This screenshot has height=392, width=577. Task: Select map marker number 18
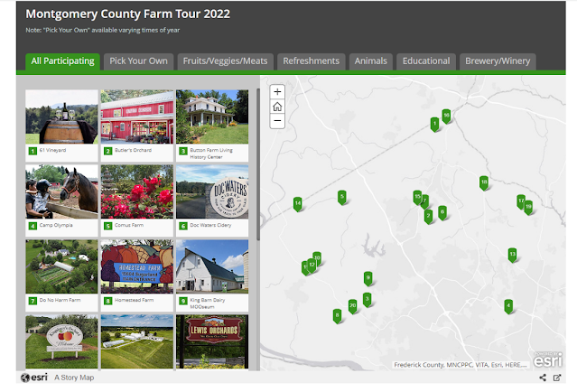(484, 182)
